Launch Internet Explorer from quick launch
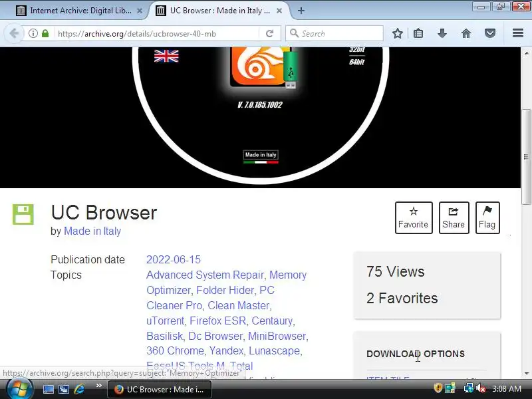This screenshot has width=532, height=399. pos(79,389)
